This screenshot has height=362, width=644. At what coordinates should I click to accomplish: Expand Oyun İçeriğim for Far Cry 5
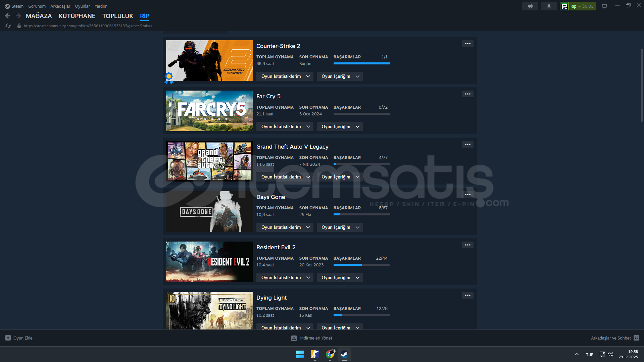tap(340, 126)
